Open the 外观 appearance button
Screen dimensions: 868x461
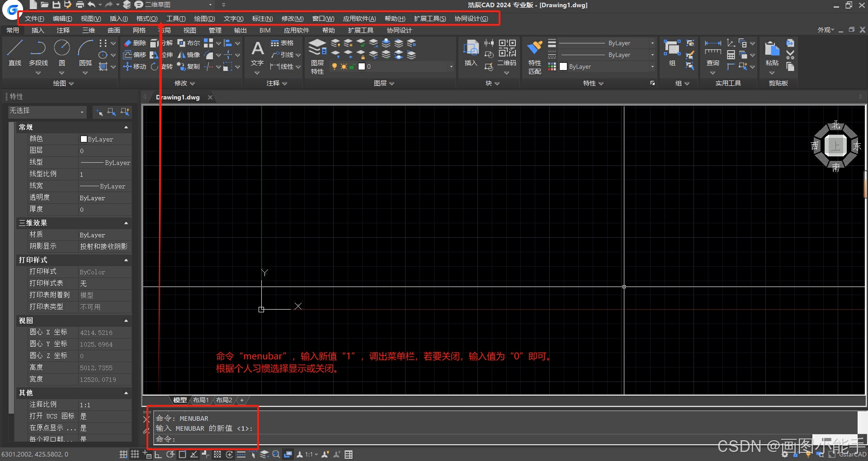(826, 30)
